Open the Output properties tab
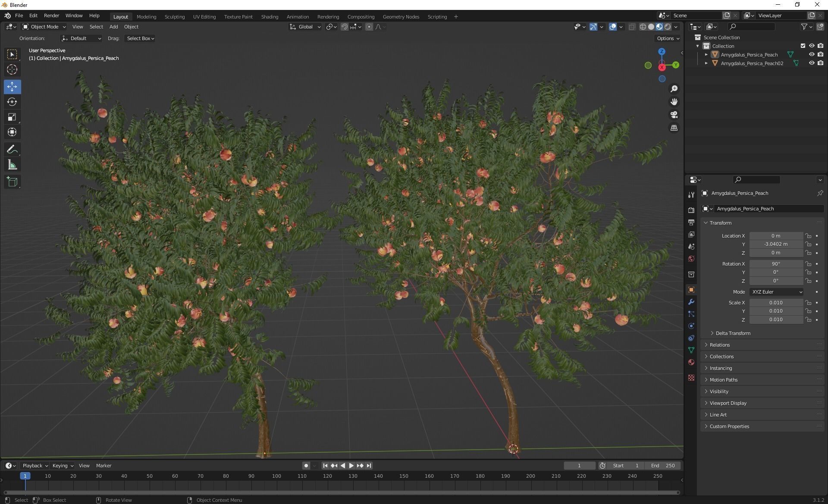The height and width of the screenshot is (504, 828). [691, 222]
